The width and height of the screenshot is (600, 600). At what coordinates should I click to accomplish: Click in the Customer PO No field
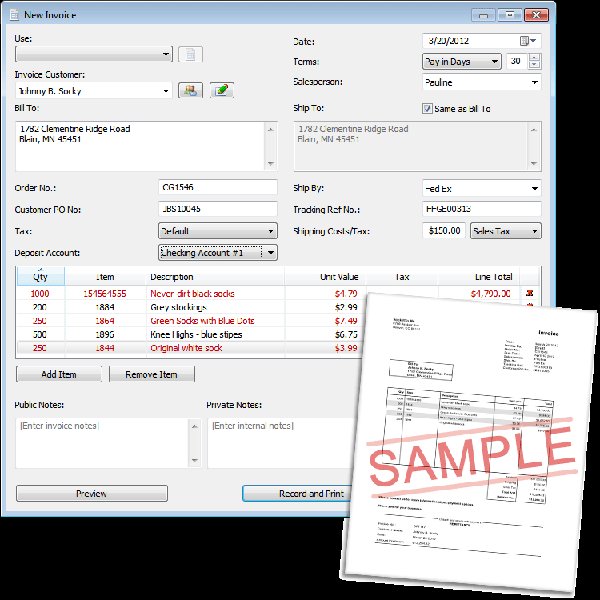[218, 209]
